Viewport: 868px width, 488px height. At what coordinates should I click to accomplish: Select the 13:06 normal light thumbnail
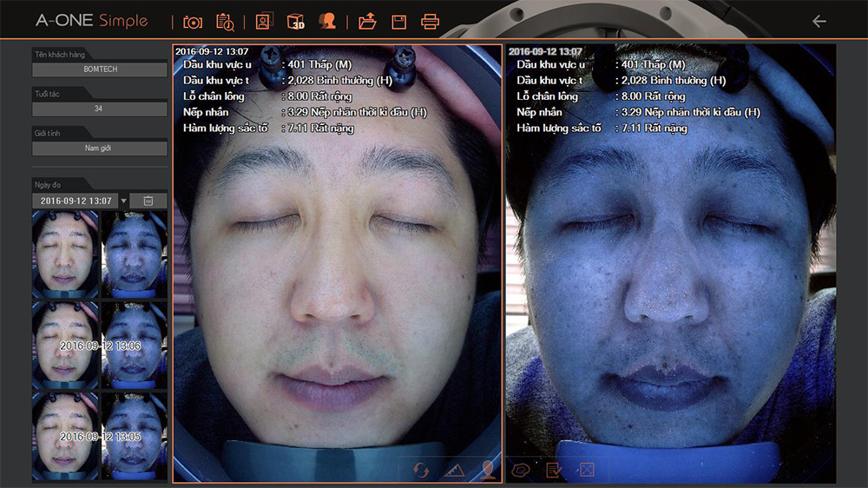pyautogui.click(x=66, y=345)
